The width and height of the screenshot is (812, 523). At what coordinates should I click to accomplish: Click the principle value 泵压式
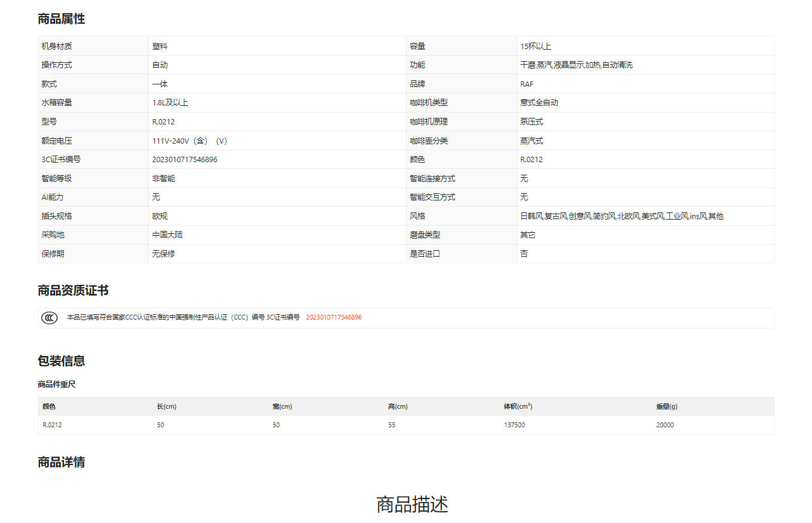pos(532,122)
